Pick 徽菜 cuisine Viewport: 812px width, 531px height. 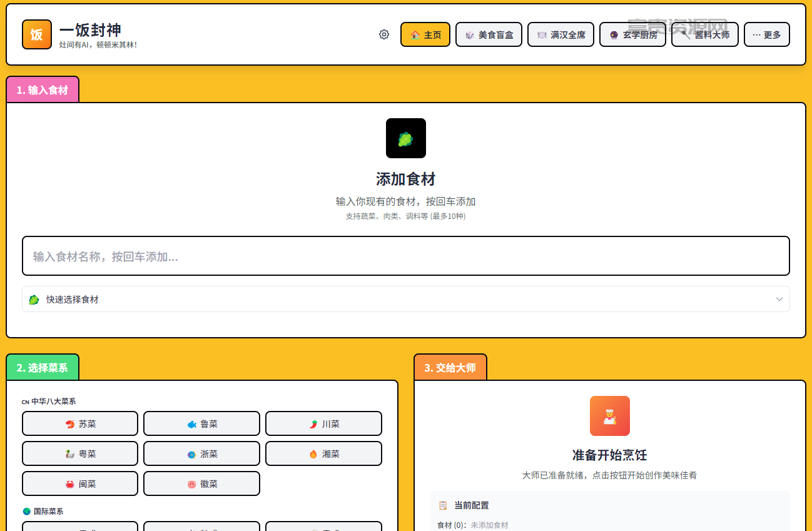pos(201,483)
